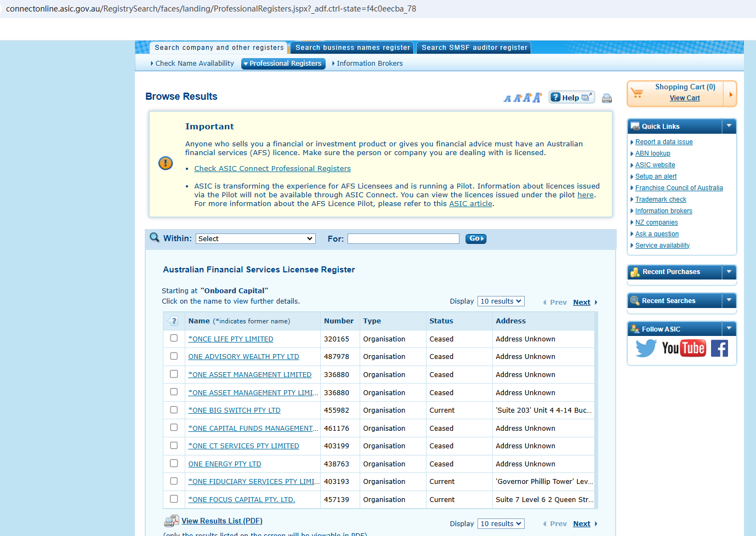Select checkbox for ONE CT SERVICES PTY LIMITED

(174, 446)
